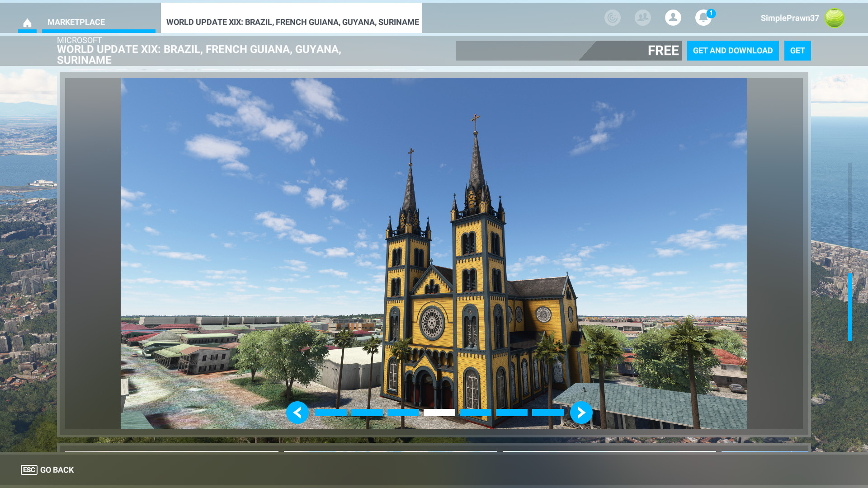868x488 pixels.
Task: Click the FREE price label
Action: pyautogui.click(x=663, y=51)
